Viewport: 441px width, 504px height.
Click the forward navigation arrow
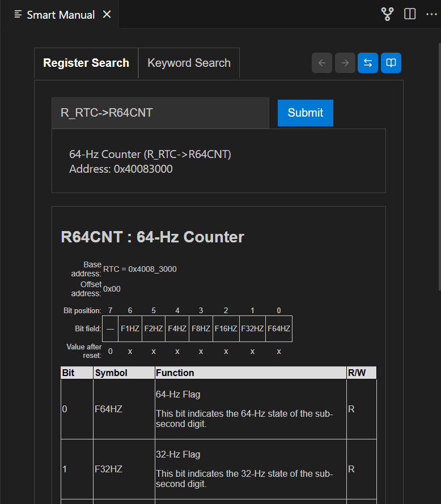pos(345,63)
